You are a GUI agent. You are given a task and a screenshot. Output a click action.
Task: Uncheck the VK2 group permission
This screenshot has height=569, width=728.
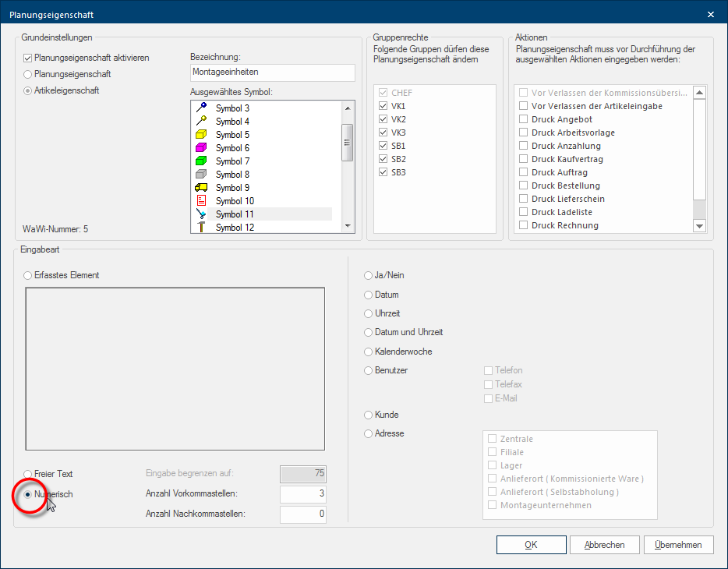[x=383, y=119]
